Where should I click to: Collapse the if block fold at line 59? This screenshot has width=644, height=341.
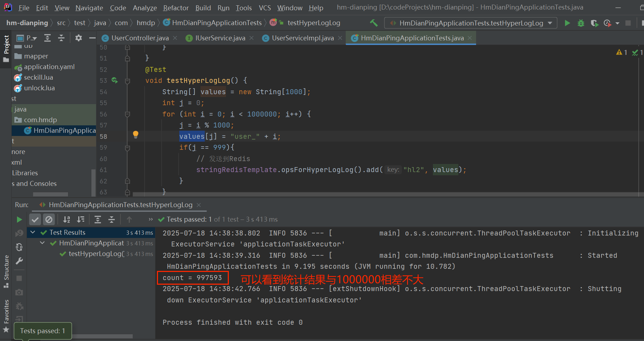[128, 148]
